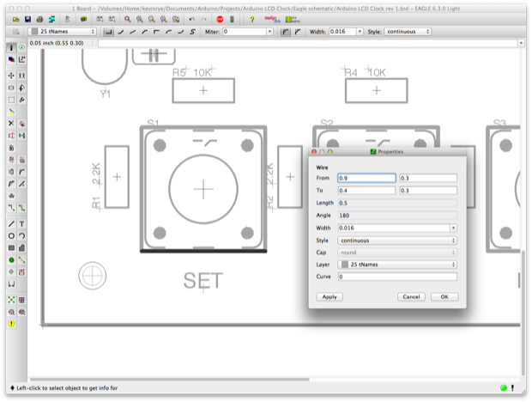Select the Group selection tool

11,100
